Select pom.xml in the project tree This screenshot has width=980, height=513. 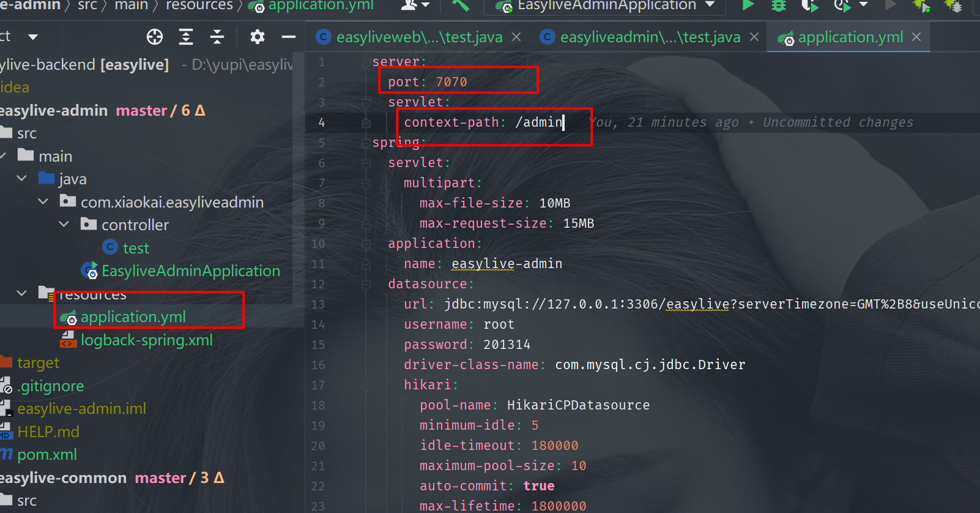pos(47,454)
